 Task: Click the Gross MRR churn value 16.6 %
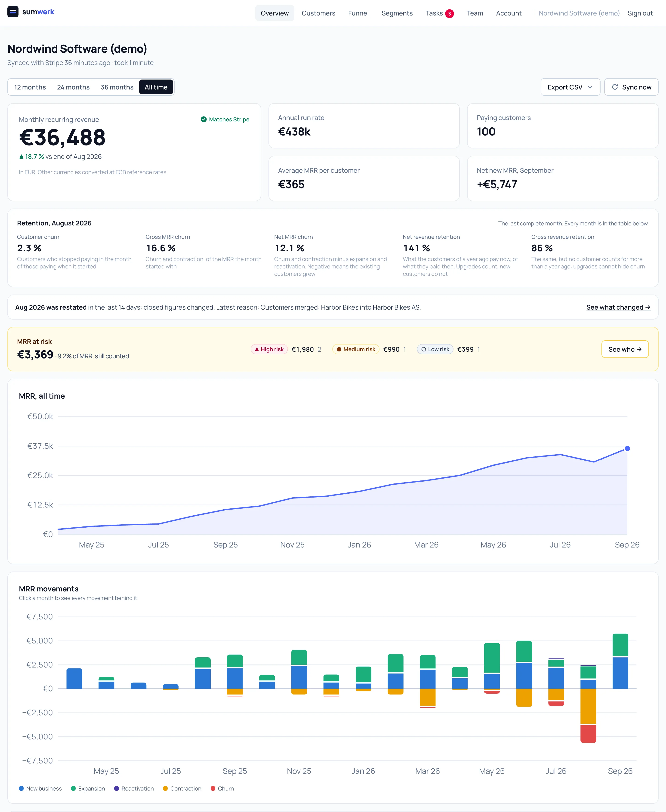click(160, 248)
